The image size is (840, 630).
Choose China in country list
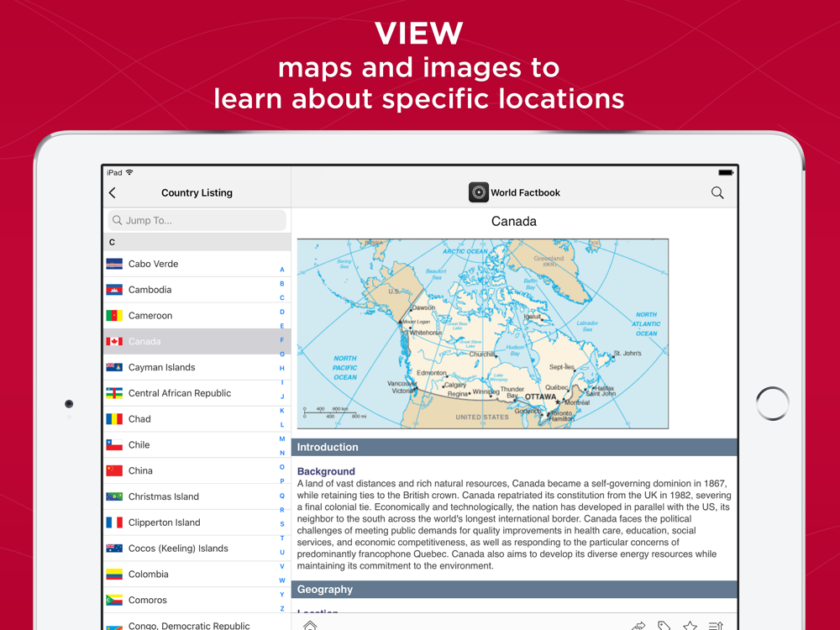click(197, 471)
